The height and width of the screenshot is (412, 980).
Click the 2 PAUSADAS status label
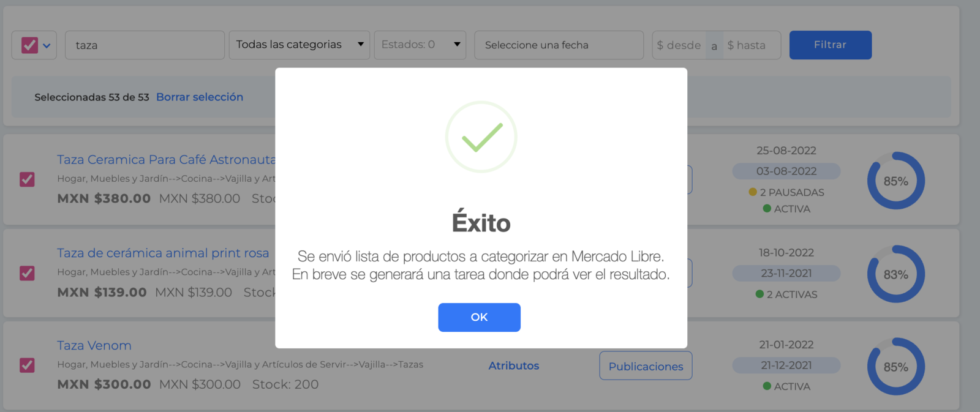pyautogui.click(x=786, y=192)
